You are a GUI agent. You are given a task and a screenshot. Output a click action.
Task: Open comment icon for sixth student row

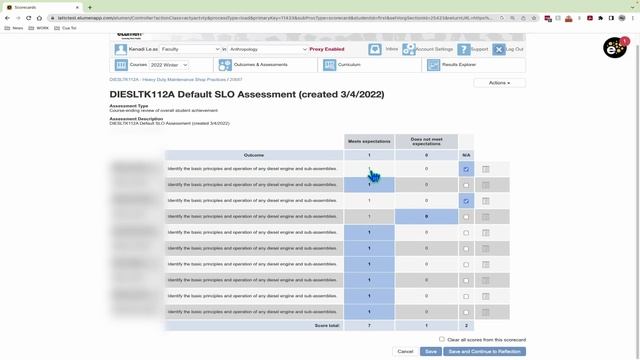(485, 249)
